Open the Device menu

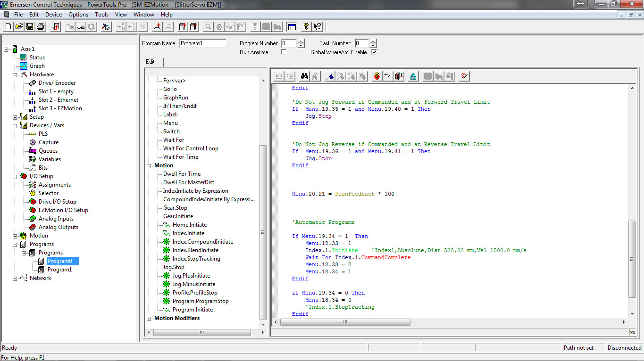[53, 15]
